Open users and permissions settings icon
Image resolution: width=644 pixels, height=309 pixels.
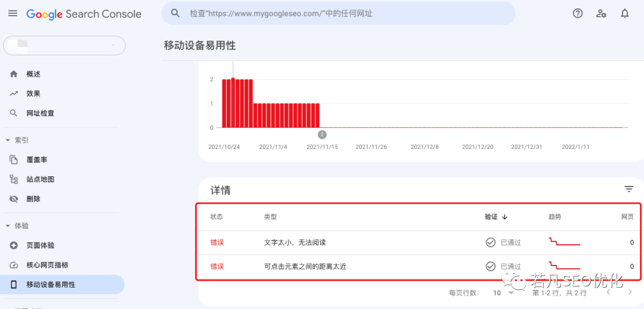[x=601, y=14]
